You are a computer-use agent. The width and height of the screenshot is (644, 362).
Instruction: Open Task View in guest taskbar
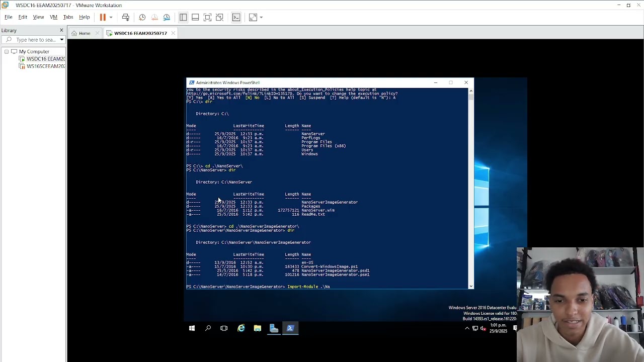(x=224, y=328)
